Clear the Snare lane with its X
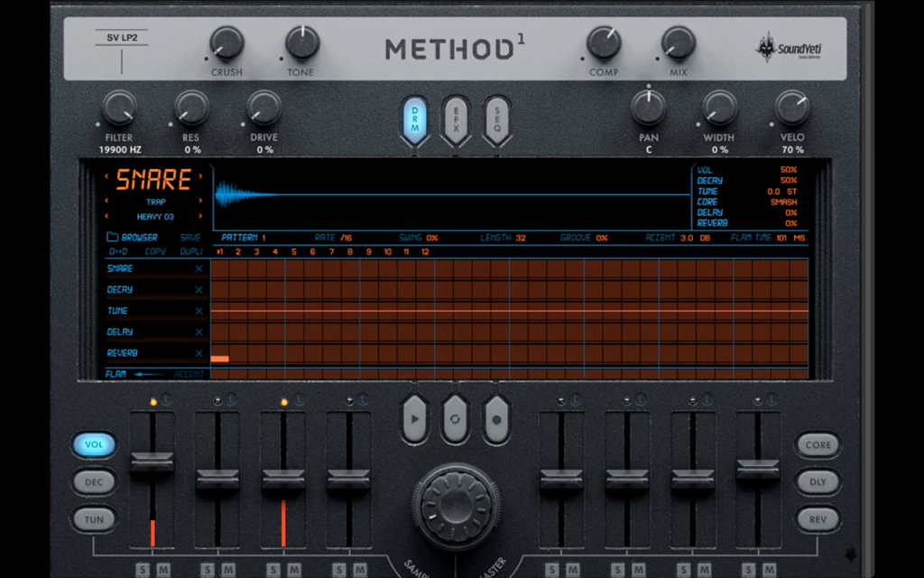 pyautogui.click(x=199, y=269)
